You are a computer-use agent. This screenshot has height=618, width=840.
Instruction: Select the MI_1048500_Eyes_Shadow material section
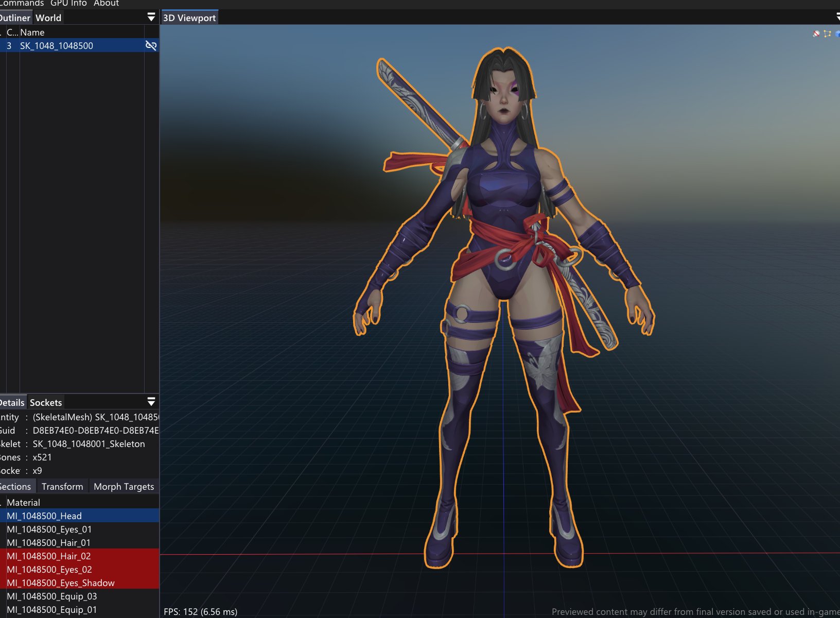pos(61,583)
